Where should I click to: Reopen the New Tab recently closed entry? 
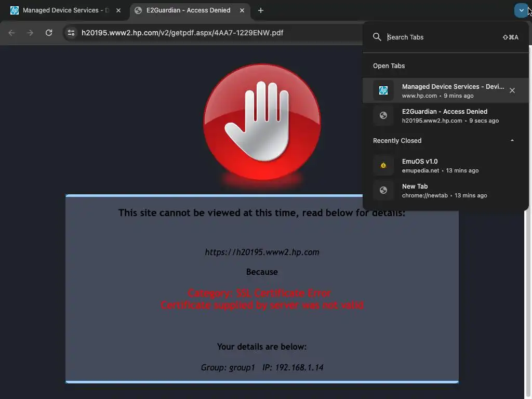[445, 190]
